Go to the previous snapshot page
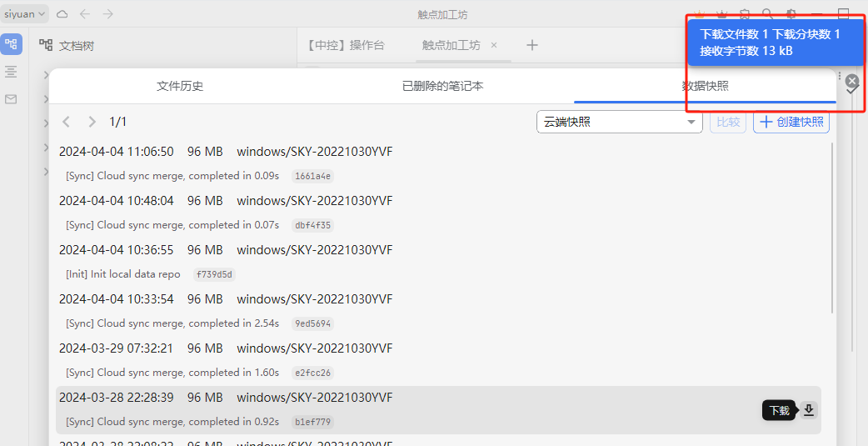 point(67,122)
